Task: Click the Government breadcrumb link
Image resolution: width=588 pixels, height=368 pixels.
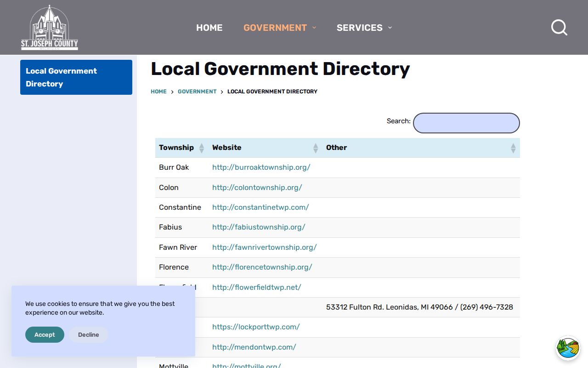Action: (x=197, y=92)
